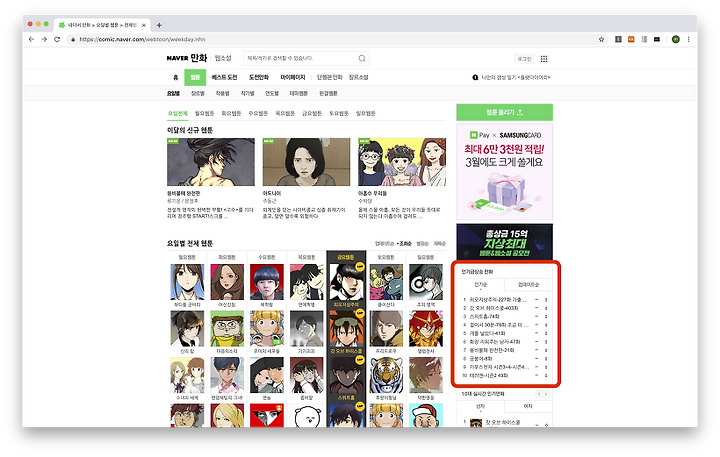
Task: Switch to the 일요웹툰 tab
Action: click(x=366, y=113)
